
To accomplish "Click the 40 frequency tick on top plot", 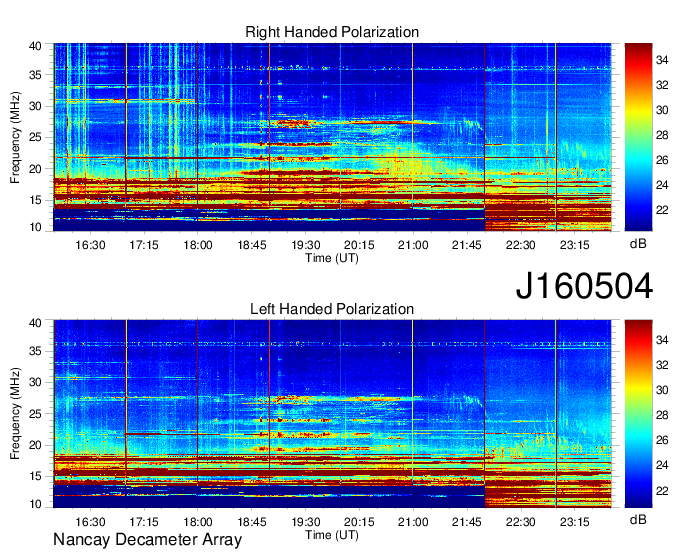I will click(x=35, y=46).
